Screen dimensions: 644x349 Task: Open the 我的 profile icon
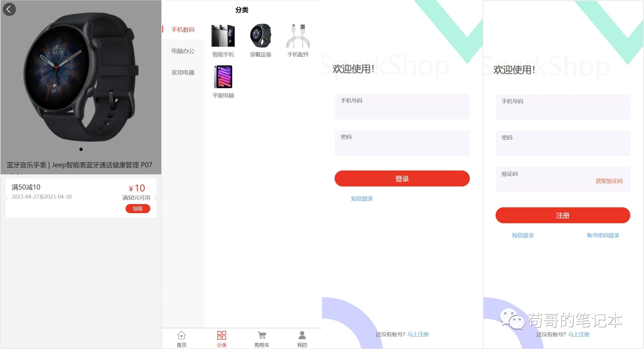pyautogui.click(x=302, y=335)
